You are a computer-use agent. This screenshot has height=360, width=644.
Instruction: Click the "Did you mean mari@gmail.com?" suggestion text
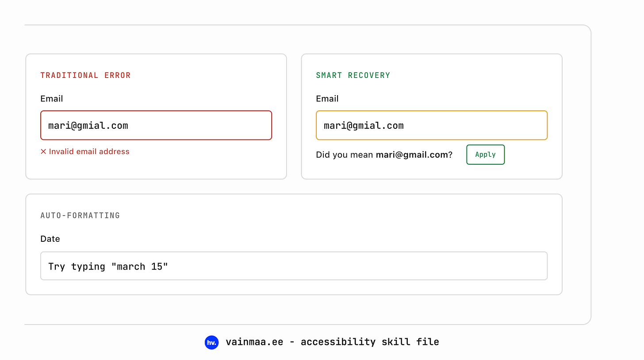pos(384,155)
